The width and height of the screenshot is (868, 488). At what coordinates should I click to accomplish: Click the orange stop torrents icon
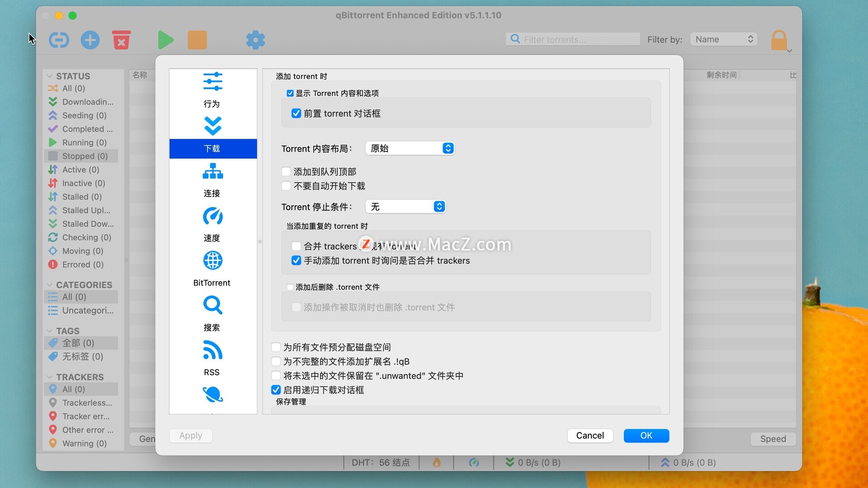coord(197,40)
